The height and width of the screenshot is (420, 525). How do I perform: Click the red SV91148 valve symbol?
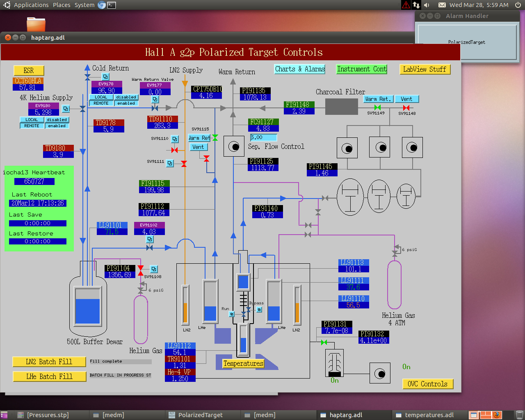tap(406, 108)
